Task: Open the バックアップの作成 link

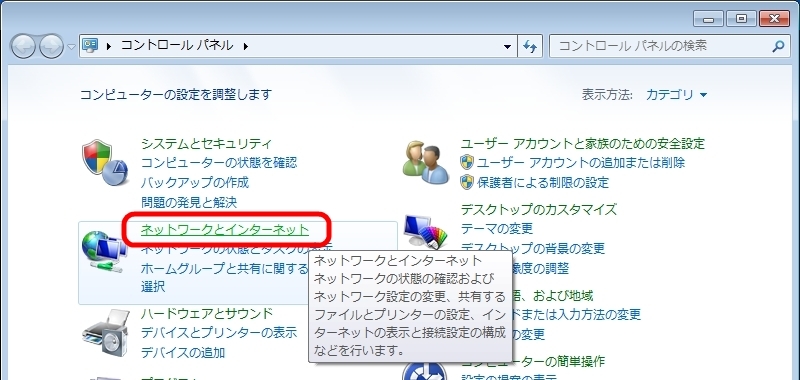Action: tap(195, 182)
